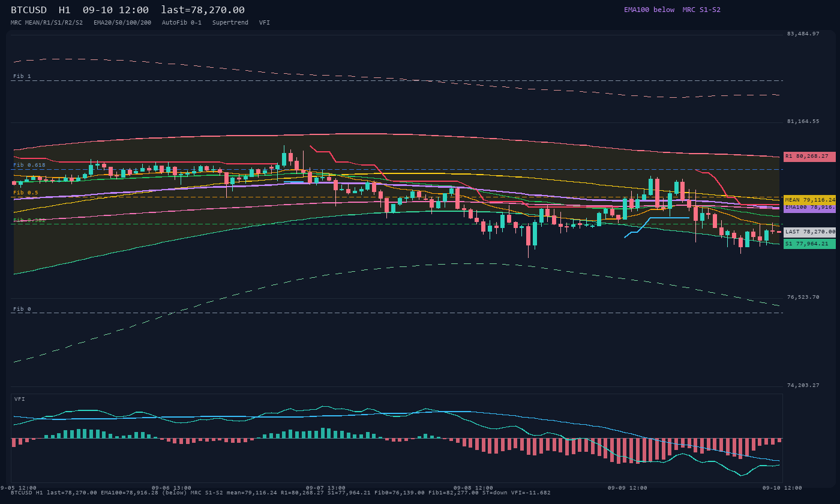Image resolution: width=840 pixels, height=504 pixels.
Task: Click the "Fib 1" level label
Action: [22, 76]
